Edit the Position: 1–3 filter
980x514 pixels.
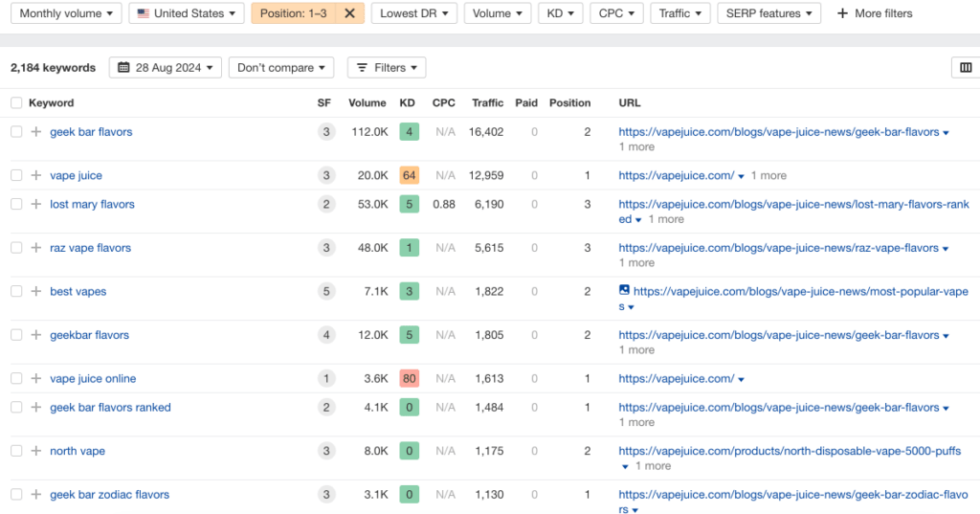(x=294, y=13)
